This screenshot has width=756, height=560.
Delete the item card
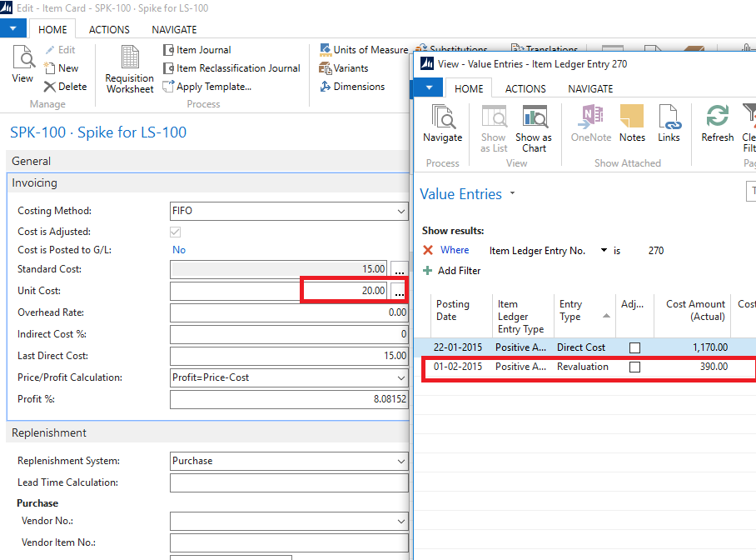(66, 87)
